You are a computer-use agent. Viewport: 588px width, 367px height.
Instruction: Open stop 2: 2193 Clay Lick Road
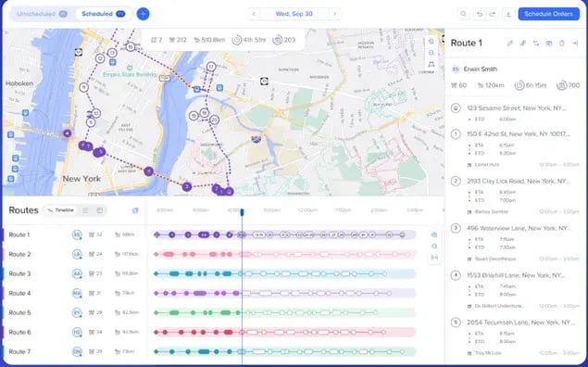point(519,181)
